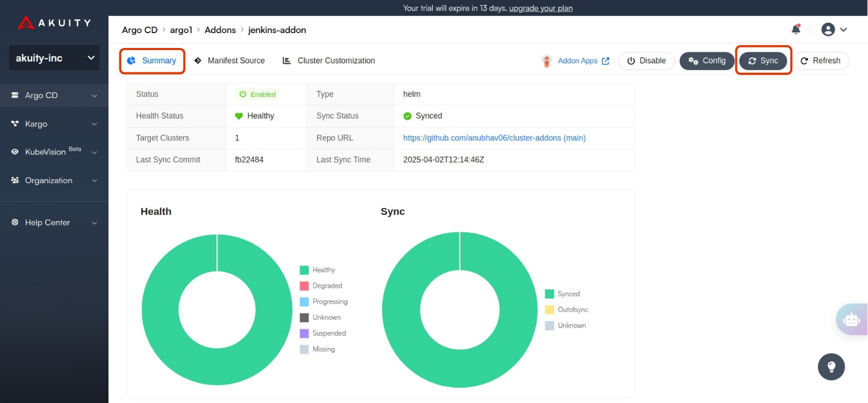This screenshot has width=868, height=403.
Task: Click the helm type value
Action: [411, 94]
